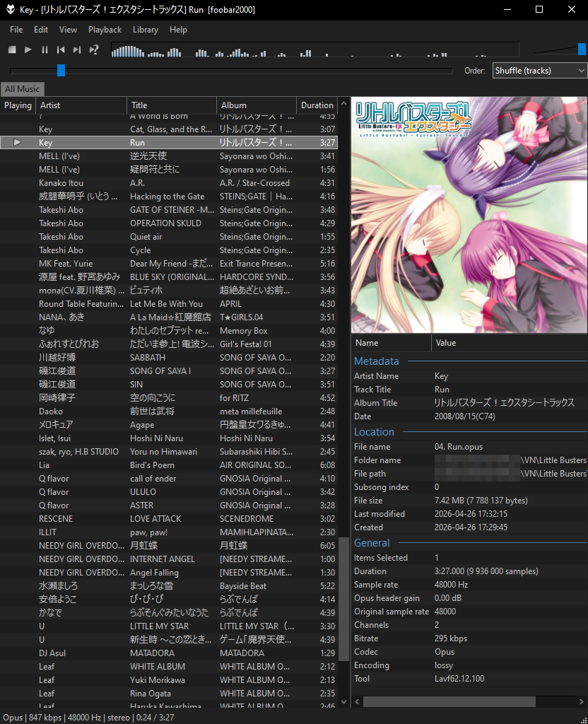Click the Artist Name value 'Key'
This screenshot has width=588, height=724.
pos(441,376)
